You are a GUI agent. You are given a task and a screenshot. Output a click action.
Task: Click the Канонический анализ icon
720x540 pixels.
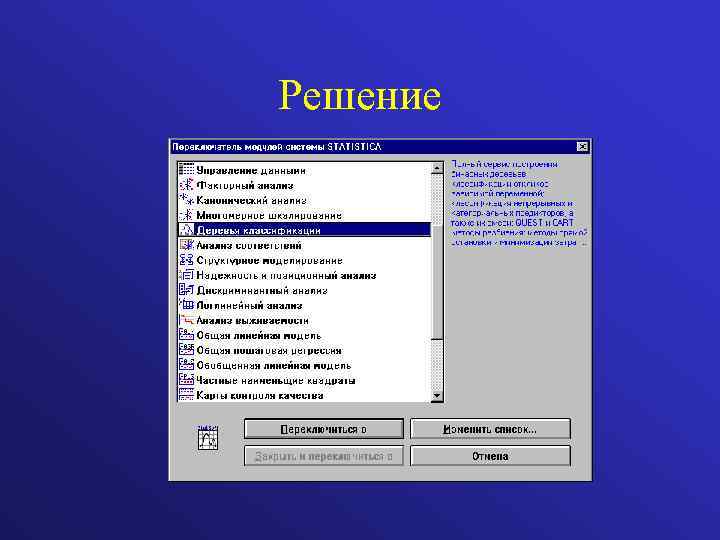pyautogui.click(x=186, y=200)
